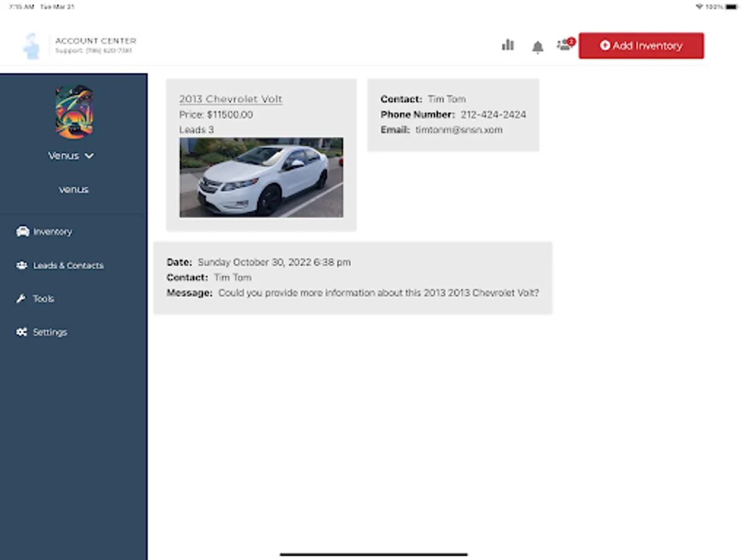Image resolution: width=747 pixels, height=560 pixels.
Task: Click the Wi-Fi icon in status bar
Action: pos(700,6)
